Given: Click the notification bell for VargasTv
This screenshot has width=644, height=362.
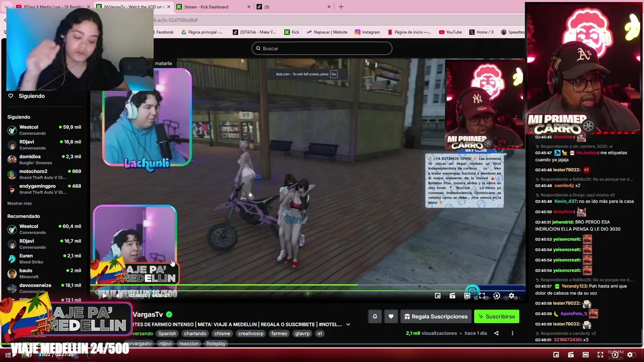Looking at the screenshot, I should pyautogui.click(x=375, y=316).
